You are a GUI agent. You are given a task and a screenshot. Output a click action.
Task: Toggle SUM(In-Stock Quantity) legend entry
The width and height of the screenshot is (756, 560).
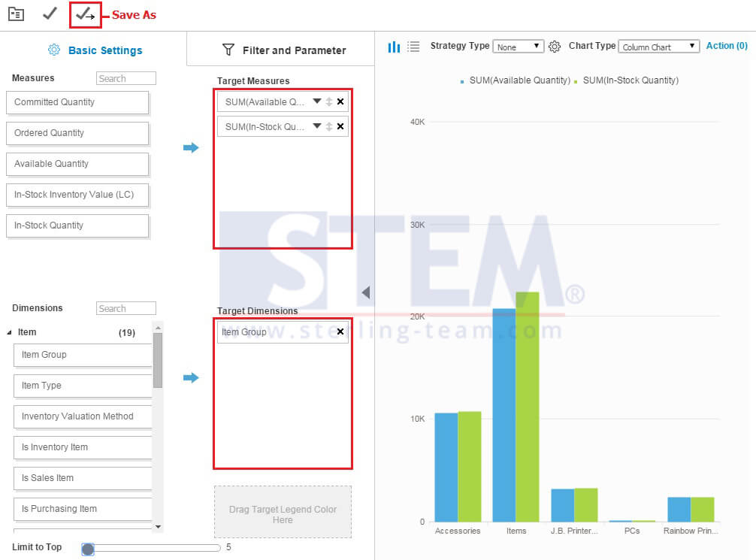(626, 80)
